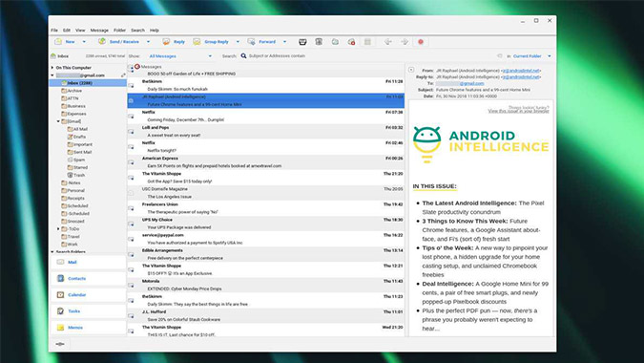Open the Message menu
Image resolution: width=644 pixels, height=363 pixels.
[x=99, y=30]
